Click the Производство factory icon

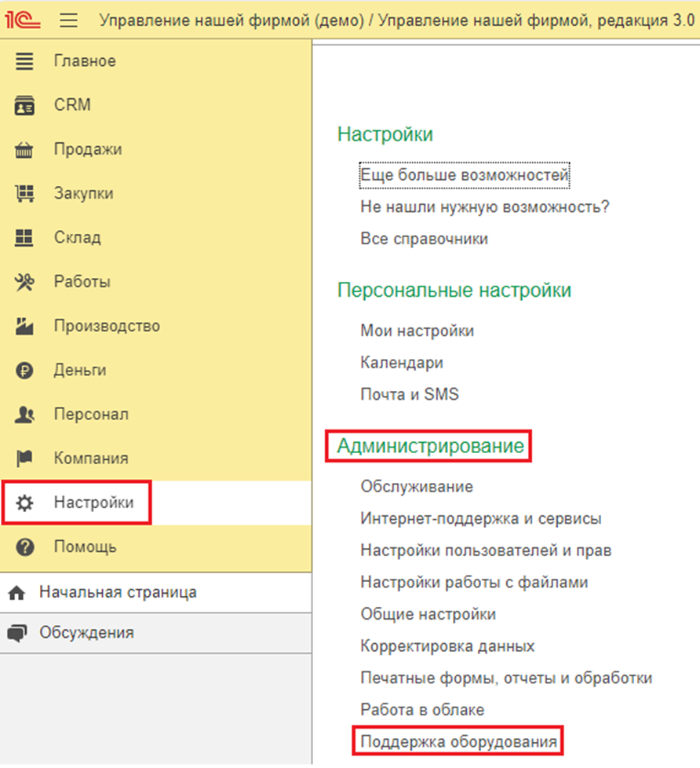pos(24,326)
